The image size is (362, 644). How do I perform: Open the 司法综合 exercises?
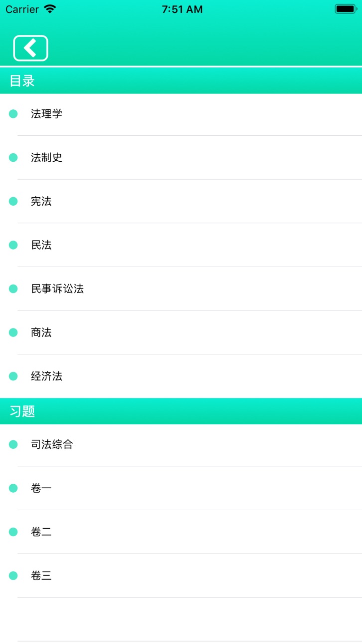point(181,444)
